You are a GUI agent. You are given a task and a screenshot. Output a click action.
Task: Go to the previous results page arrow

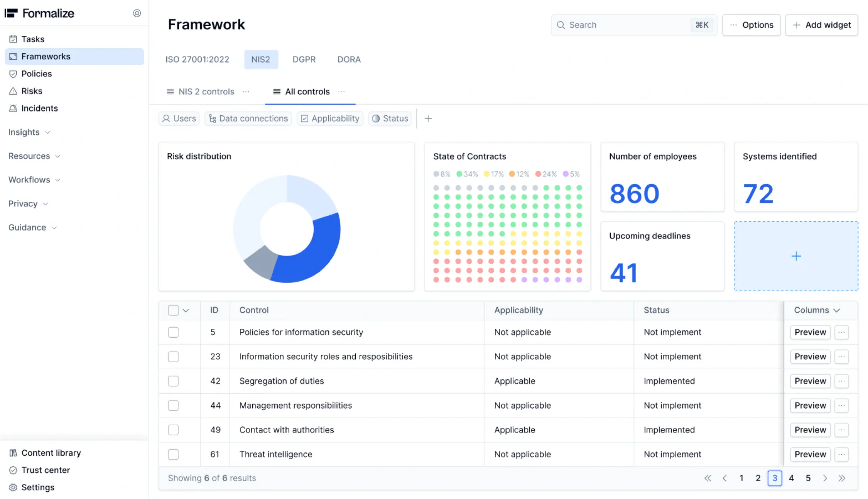point(724,478)
